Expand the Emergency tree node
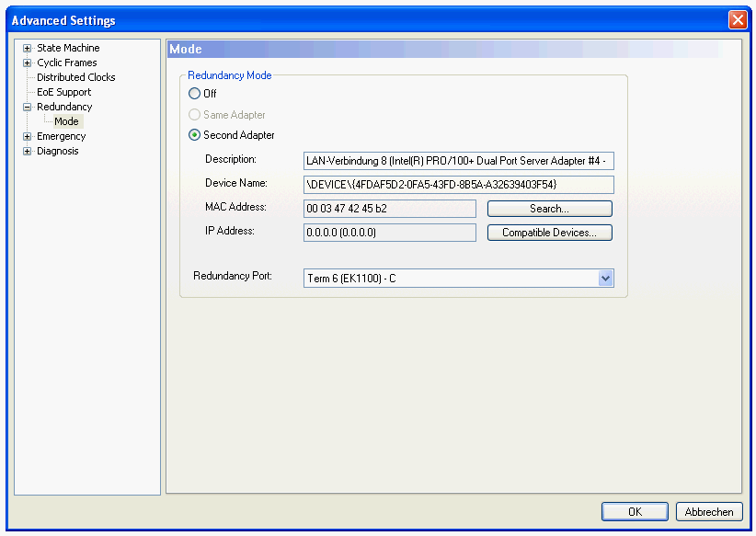The width and height of the screenshot is (756, 536). [x=27, y=136]
